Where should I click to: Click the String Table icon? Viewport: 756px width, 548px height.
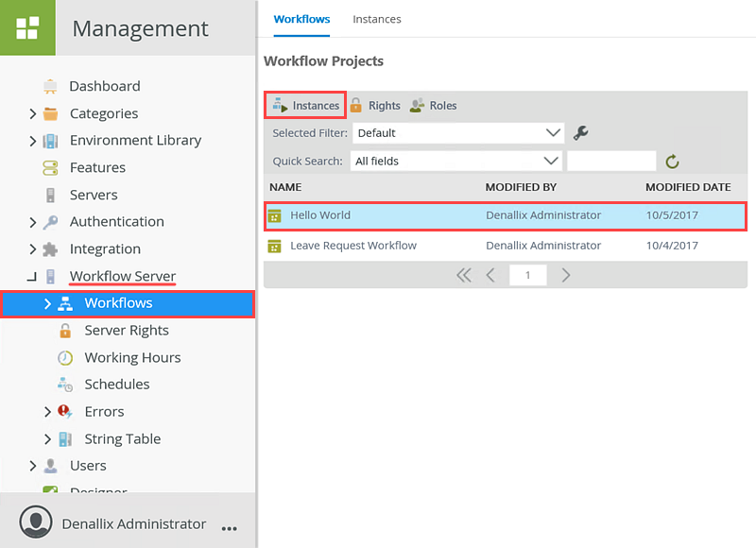click(x=65, y=439)
